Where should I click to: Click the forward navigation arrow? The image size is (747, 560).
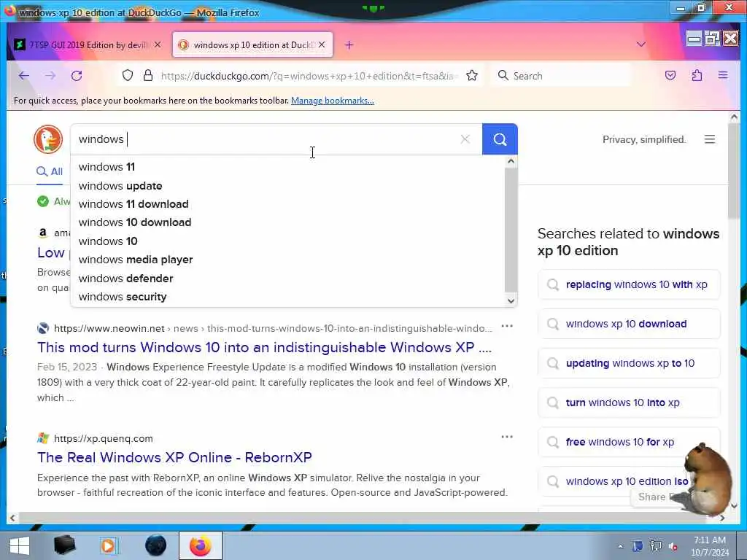click(x=50, y=76)
